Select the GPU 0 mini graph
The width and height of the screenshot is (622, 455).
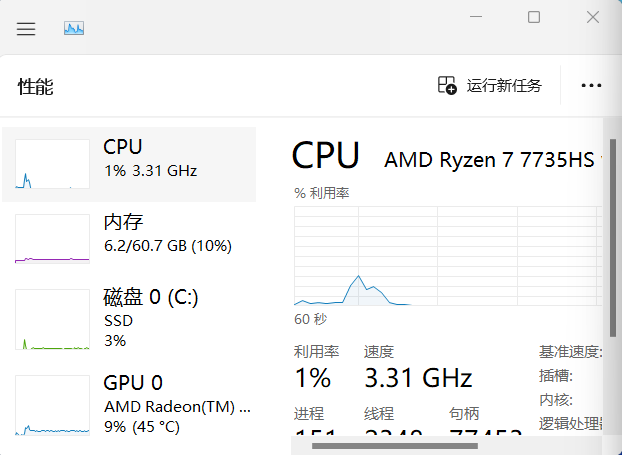tap(52, 405)
